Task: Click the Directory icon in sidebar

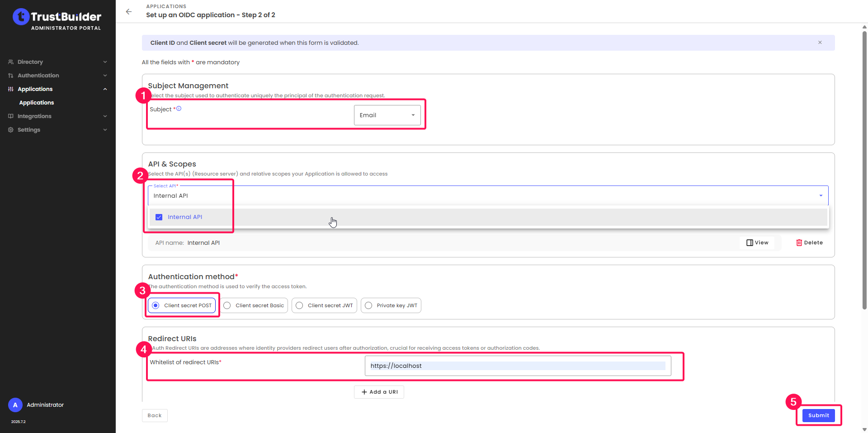Action: (11, 62)
